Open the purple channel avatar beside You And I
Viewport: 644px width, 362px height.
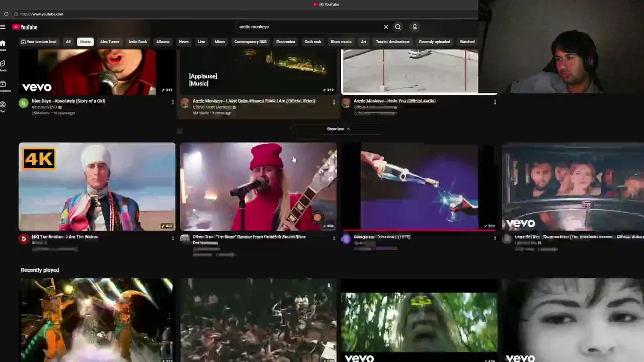point(346,239)
